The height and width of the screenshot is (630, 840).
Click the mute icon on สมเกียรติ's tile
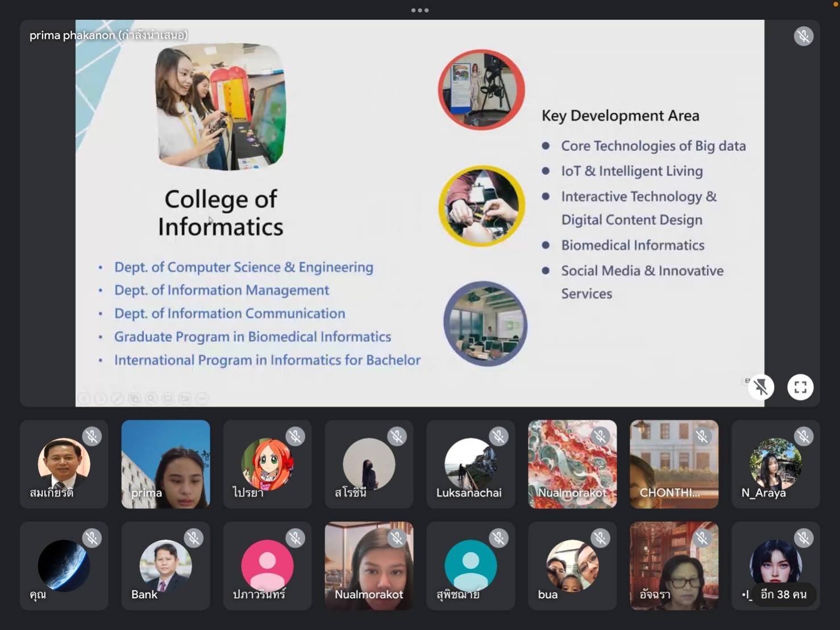coord(92,437)
